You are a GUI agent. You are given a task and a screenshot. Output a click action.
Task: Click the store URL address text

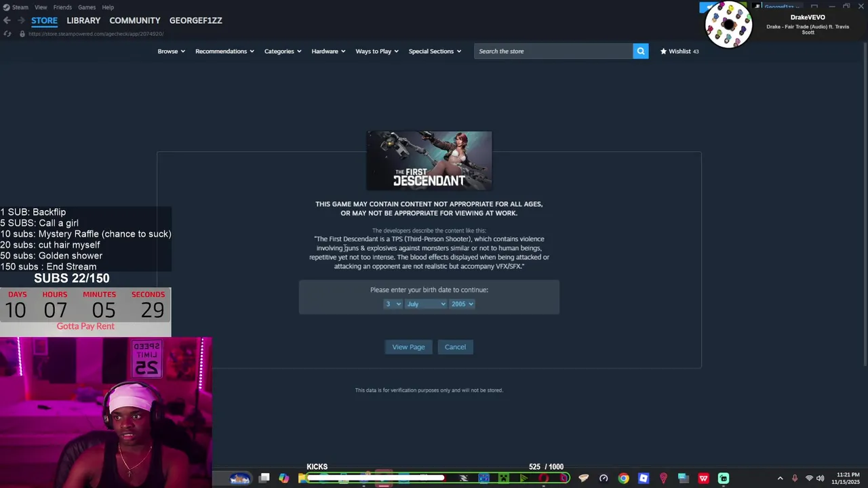tap(96, 34)
